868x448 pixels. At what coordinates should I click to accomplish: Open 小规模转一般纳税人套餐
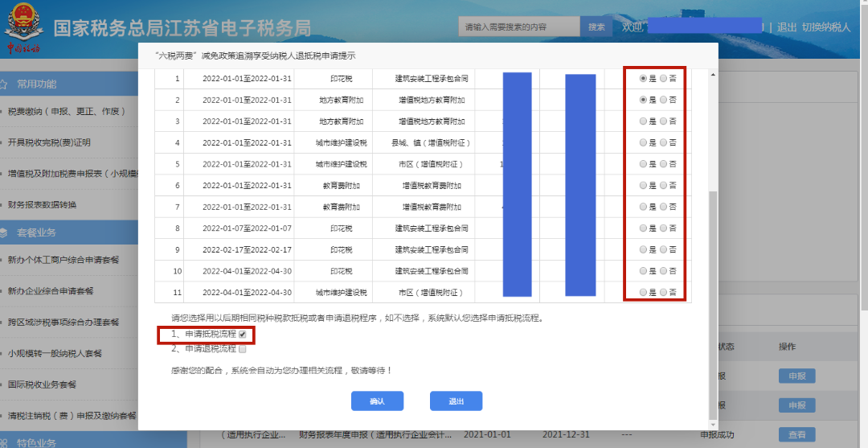pyautogui.click(x=55, y=353)
